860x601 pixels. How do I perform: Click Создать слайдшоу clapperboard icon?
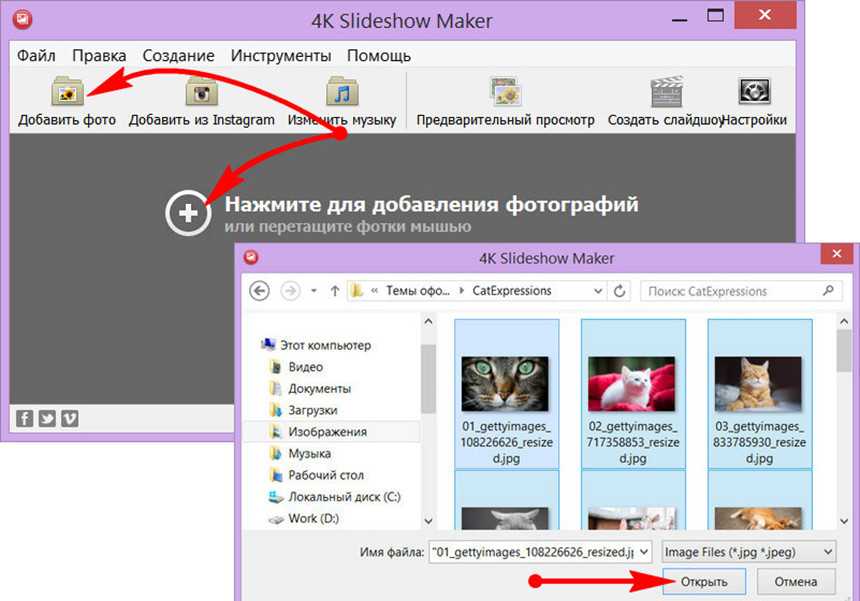665,93
